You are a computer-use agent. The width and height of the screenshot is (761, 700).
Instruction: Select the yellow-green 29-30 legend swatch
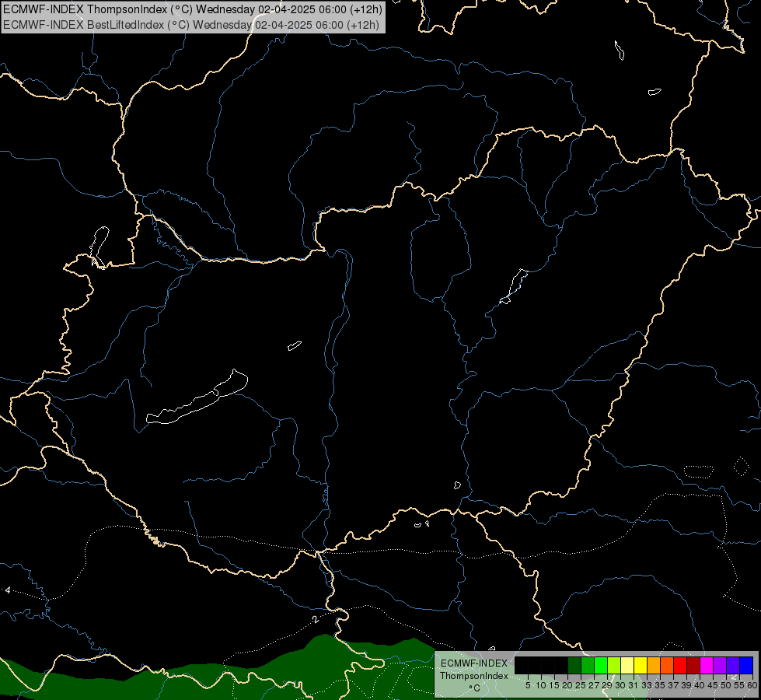614,665
